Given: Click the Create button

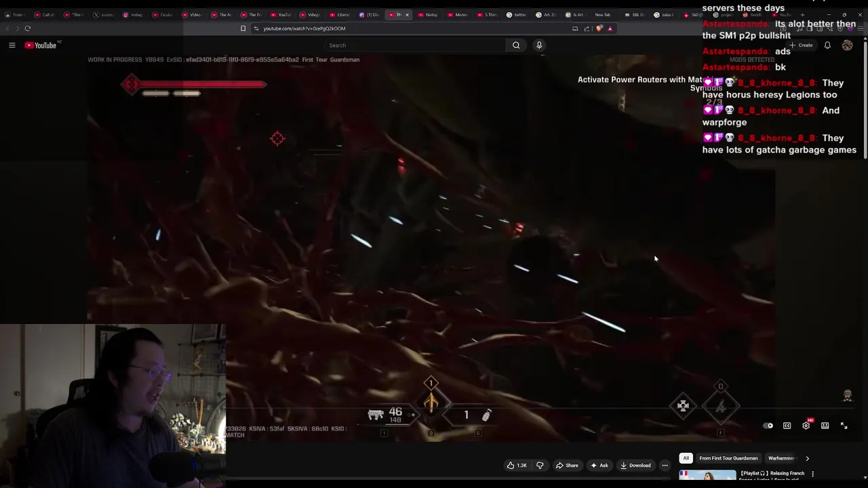Looking at the screenshot, I should [801, 45].
